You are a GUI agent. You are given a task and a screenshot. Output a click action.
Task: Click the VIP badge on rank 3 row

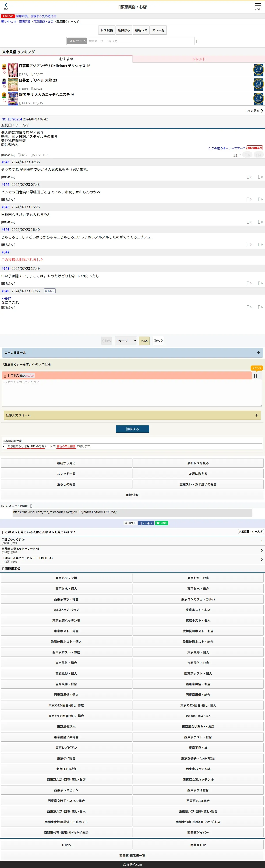(x=258, y=98)
